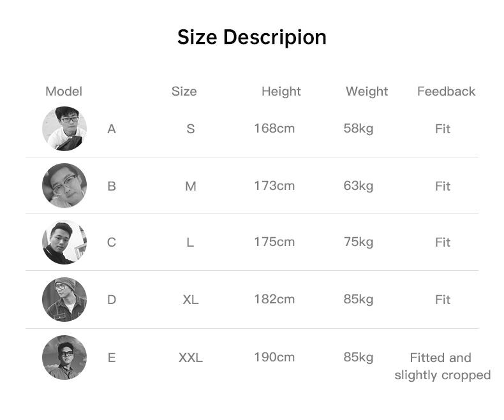This screenshot has height=420, width=504.
Task: Select the Height column header
Action: 281,92
